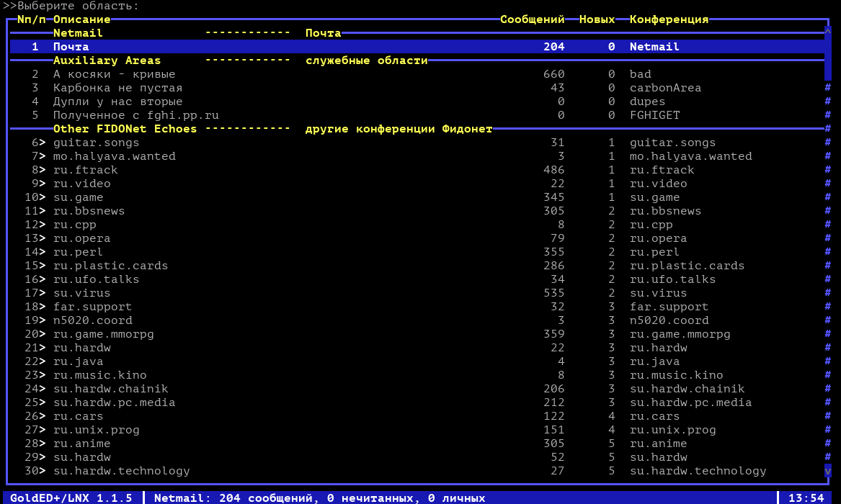Image resolution: width=841 pixels, height=504 pixels.
Task: Click the №п/п column header
Action: point(32,19)
